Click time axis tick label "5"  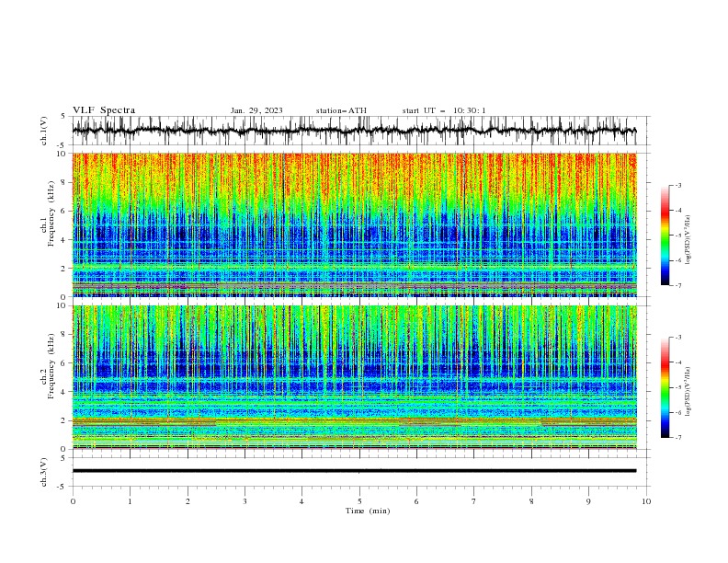click(359, 501)
